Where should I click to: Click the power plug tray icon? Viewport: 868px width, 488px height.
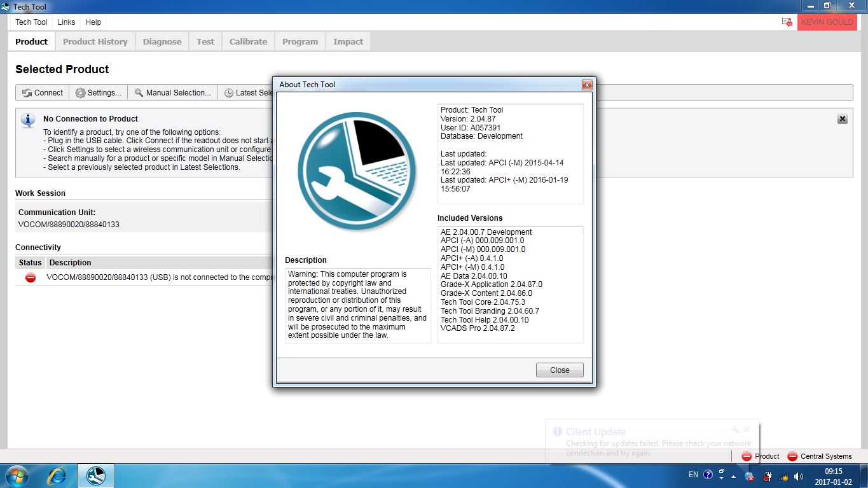click(x=768, y=476)
